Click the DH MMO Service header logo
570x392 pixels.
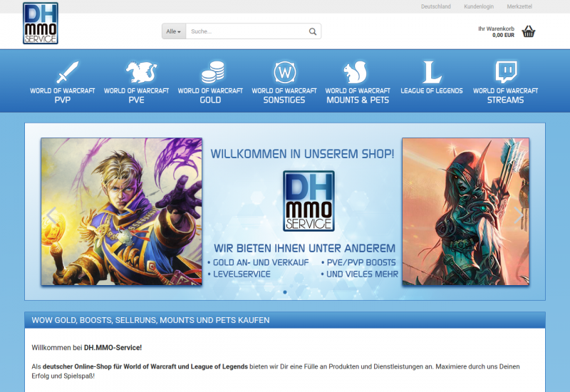tap(40, 24)
